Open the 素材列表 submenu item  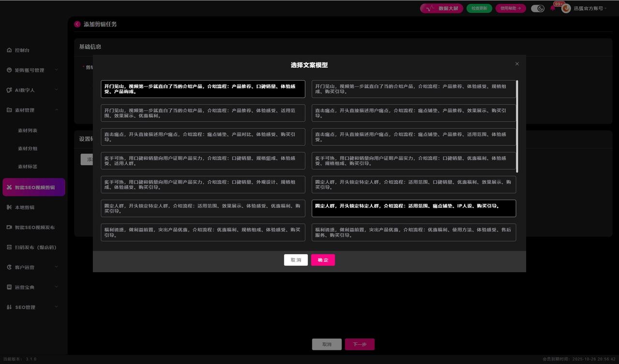[x=28, y=131]
